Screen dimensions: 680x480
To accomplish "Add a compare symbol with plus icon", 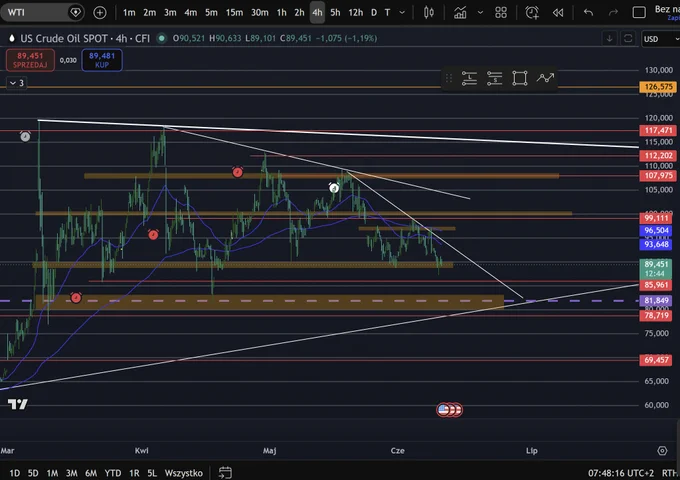I will pos(100,13).
